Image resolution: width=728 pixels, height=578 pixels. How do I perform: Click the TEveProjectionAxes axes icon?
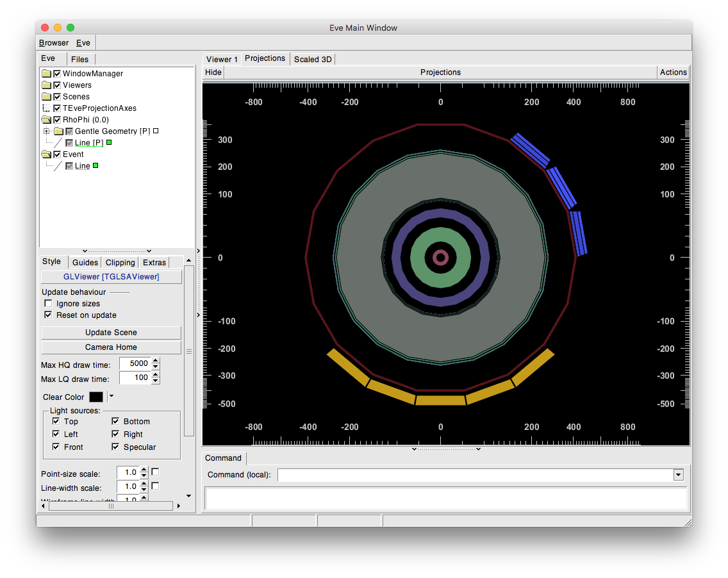pyautogui.click(x=46, y=108)
